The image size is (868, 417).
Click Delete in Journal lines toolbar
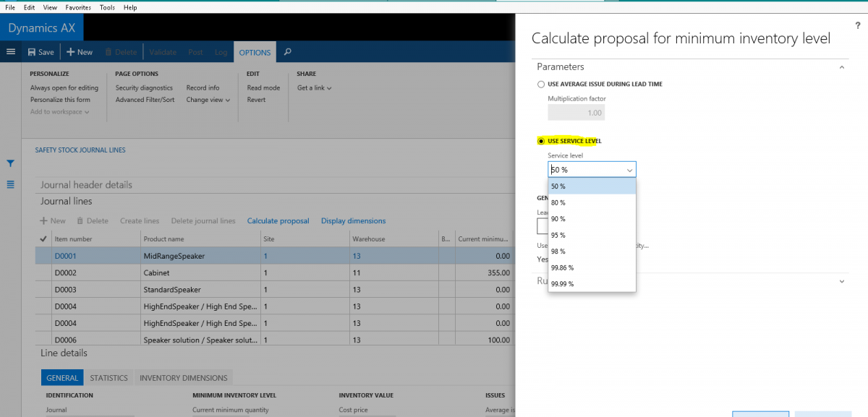(x=93, y=221)
